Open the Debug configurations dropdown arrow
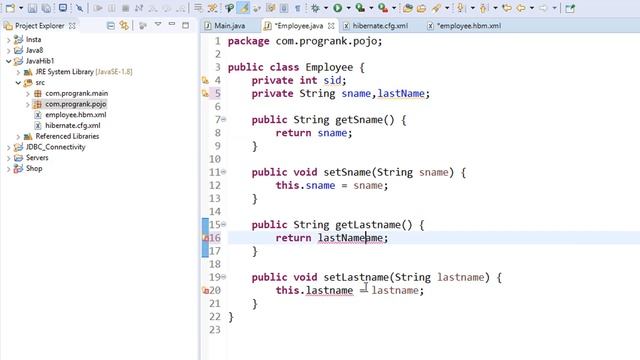 pyautogui.click(x=326, y=8)
